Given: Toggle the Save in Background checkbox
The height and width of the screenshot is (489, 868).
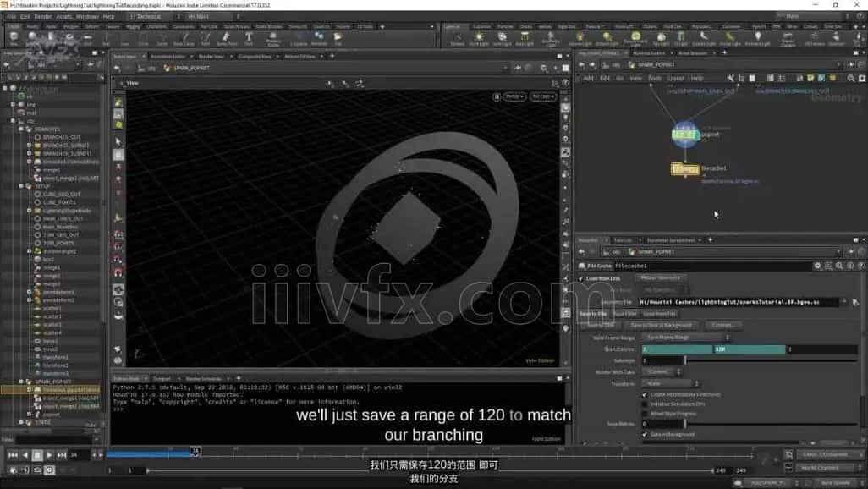Looking at the screenshot, I should point(645,435).
